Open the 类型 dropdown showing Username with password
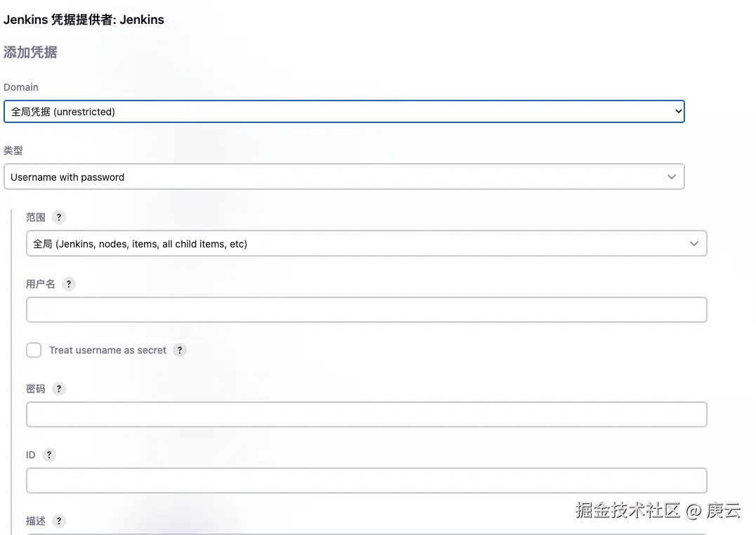The width and height of the screenshot is (756, 535). coord(344,176)
